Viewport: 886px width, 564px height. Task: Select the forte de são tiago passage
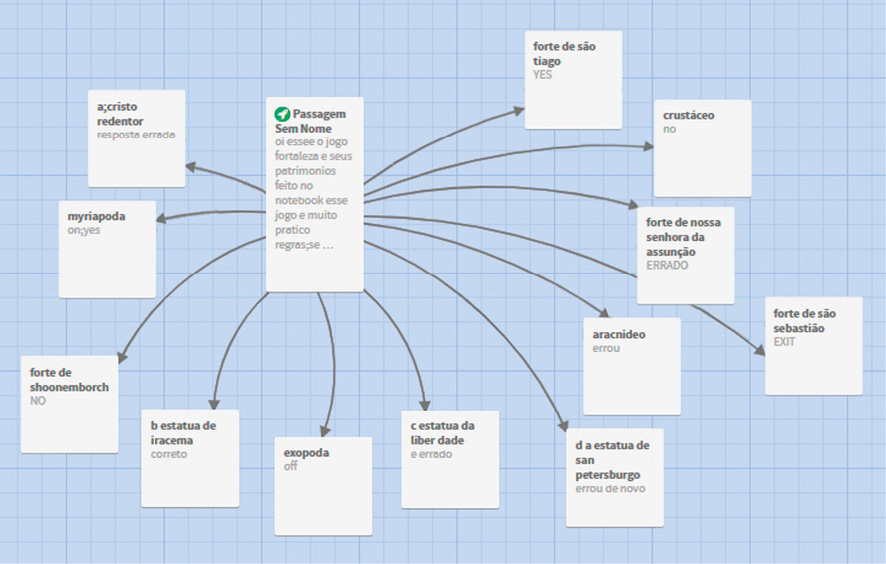573,80
